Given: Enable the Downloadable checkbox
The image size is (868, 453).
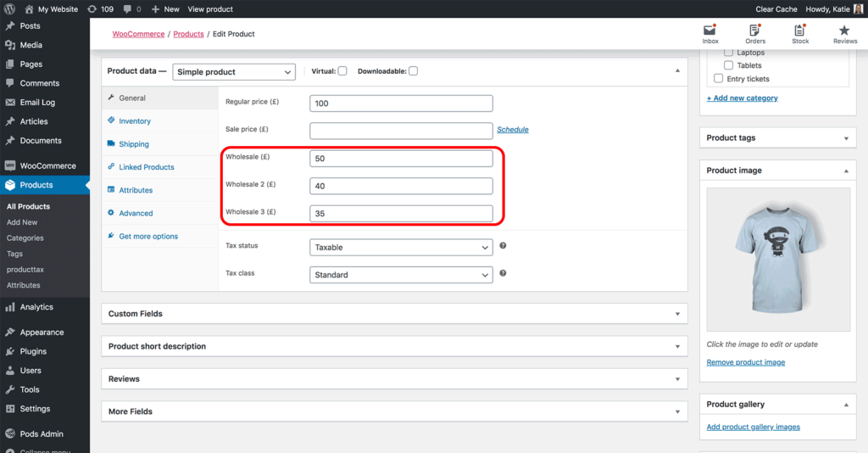Looking at the screenshot, I should pyautogui.click(x=413, y=71).
